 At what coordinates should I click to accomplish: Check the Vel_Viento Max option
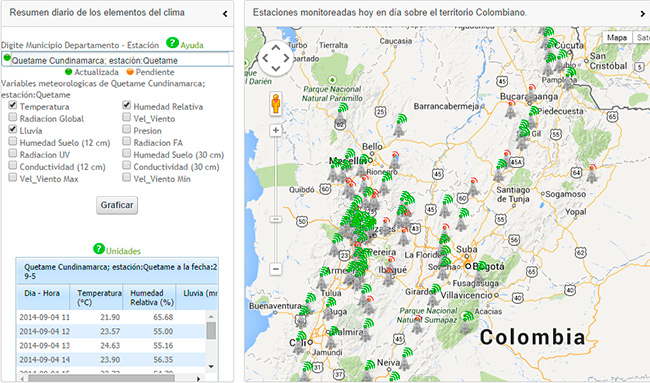(x=13, y=177)
